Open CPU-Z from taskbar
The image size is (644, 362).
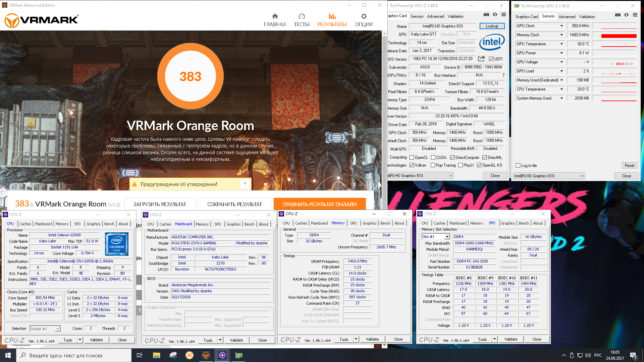click(x=222, y=355)
